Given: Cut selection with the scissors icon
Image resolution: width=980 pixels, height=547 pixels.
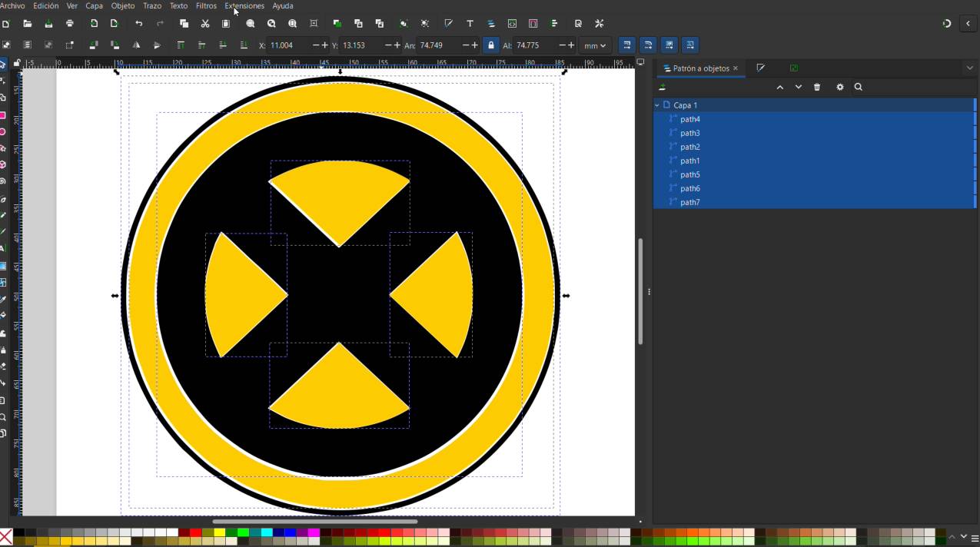Looking at the screenshot, I should click(205, 24).
